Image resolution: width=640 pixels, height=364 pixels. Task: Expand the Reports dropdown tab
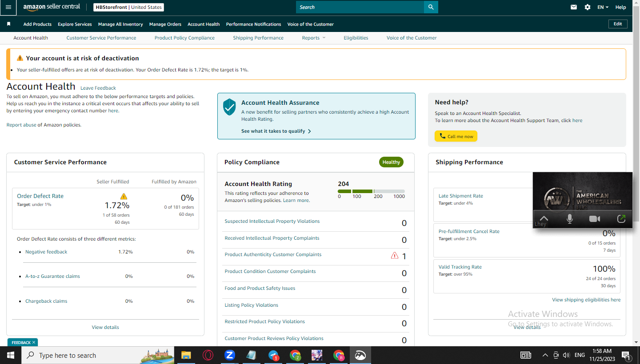(x=314, y=38)
